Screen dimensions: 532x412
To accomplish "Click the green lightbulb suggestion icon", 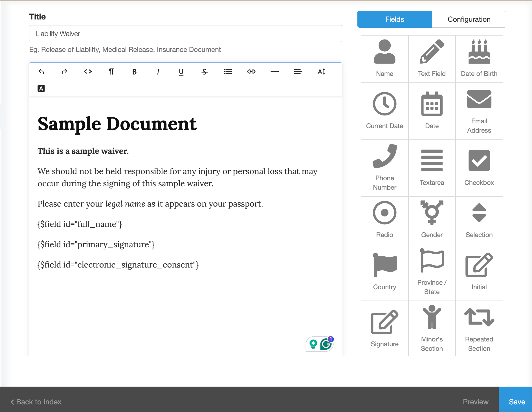I will pos(313,344).
